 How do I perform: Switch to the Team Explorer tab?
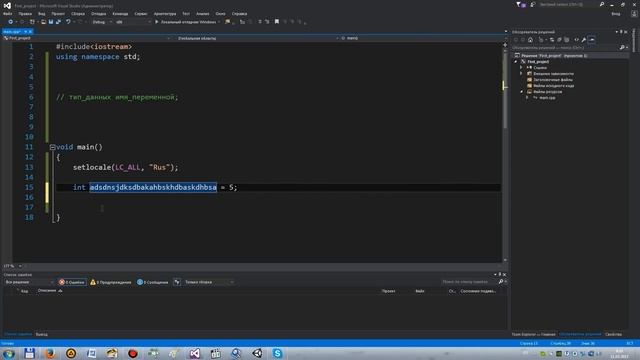[533, 334]
